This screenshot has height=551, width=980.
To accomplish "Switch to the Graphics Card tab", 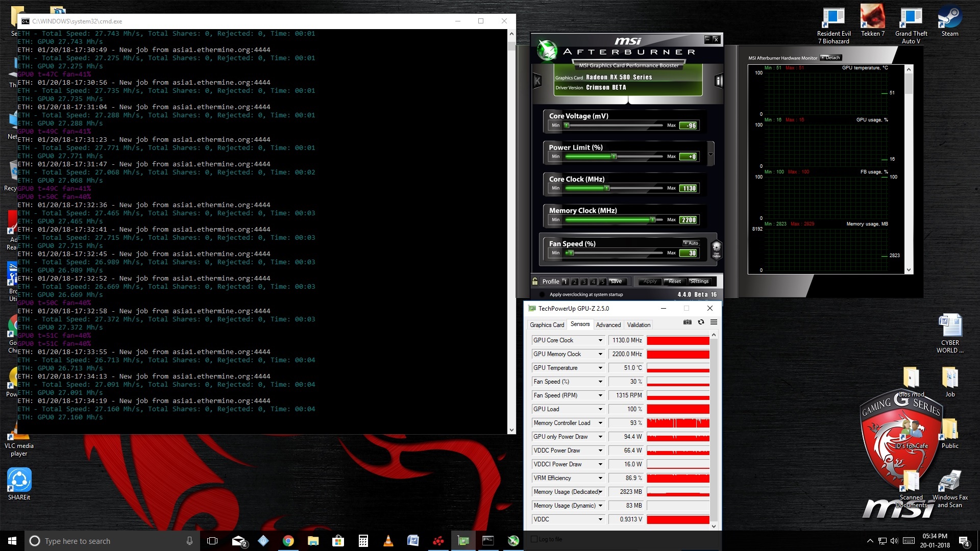I will tap(547, 325).
